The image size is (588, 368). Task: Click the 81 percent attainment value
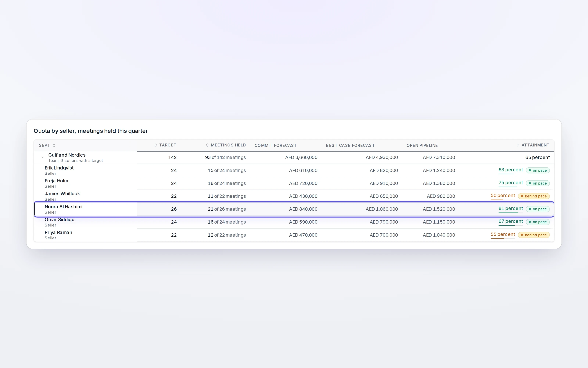click(x=510, y=208)
